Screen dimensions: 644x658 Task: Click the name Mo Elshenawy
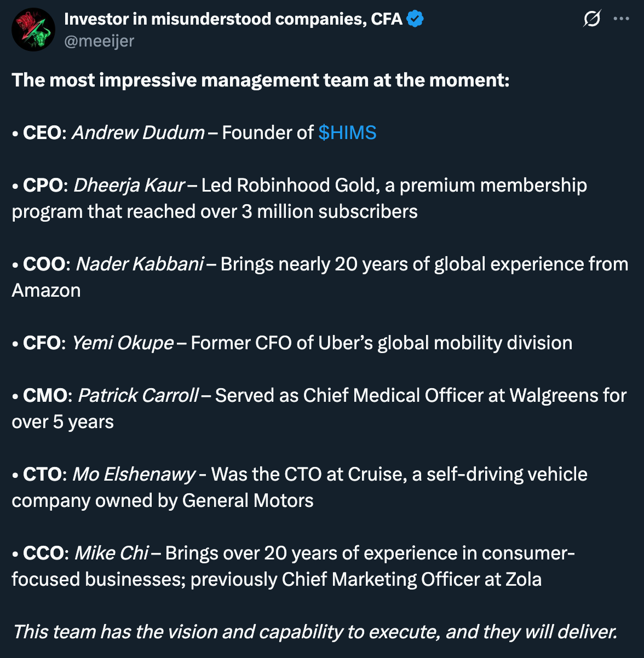tap(134, 474)
